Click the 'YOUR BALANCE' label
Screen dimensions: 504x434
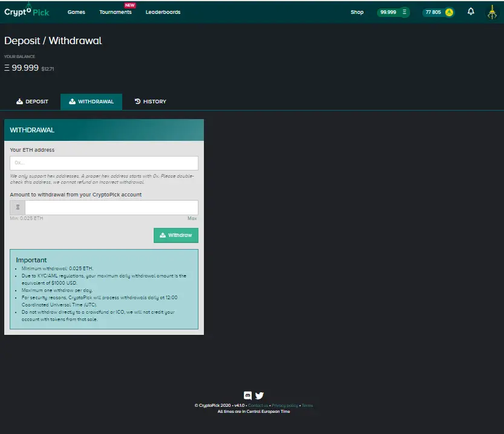click(19, 56)
